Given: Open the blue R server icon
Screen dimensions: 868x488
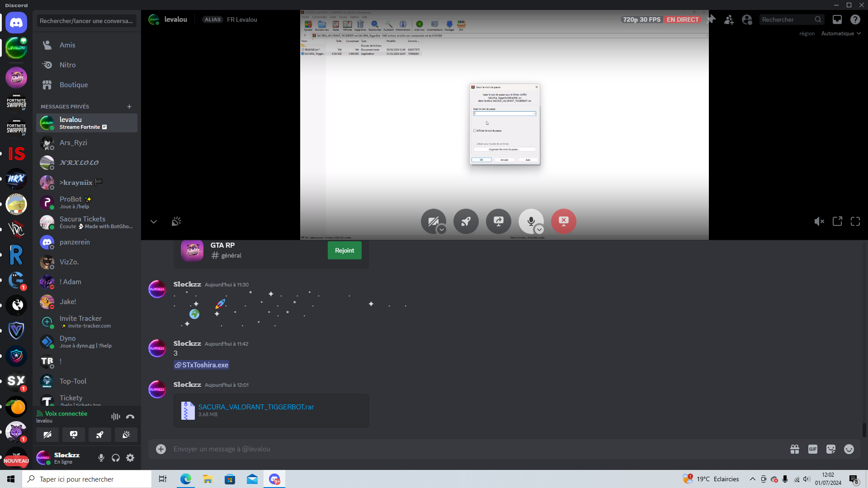Looking at the screenshot, I should (16, 255).
